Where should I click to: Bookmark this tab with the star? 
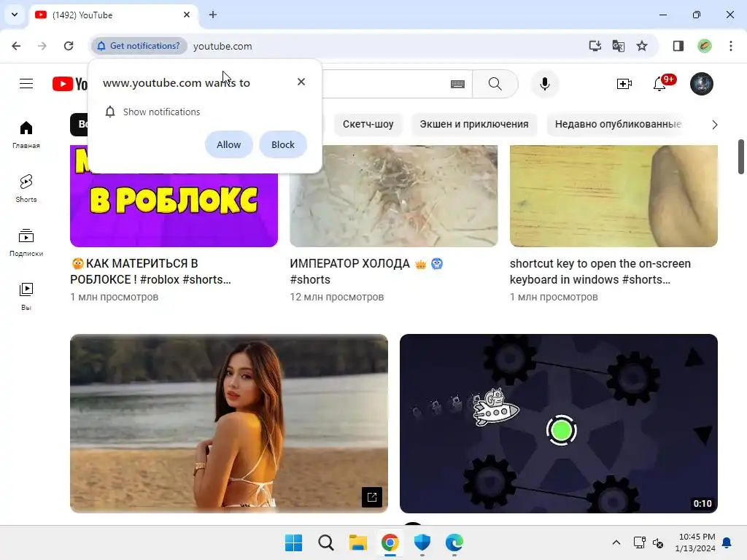coord(642,46)
